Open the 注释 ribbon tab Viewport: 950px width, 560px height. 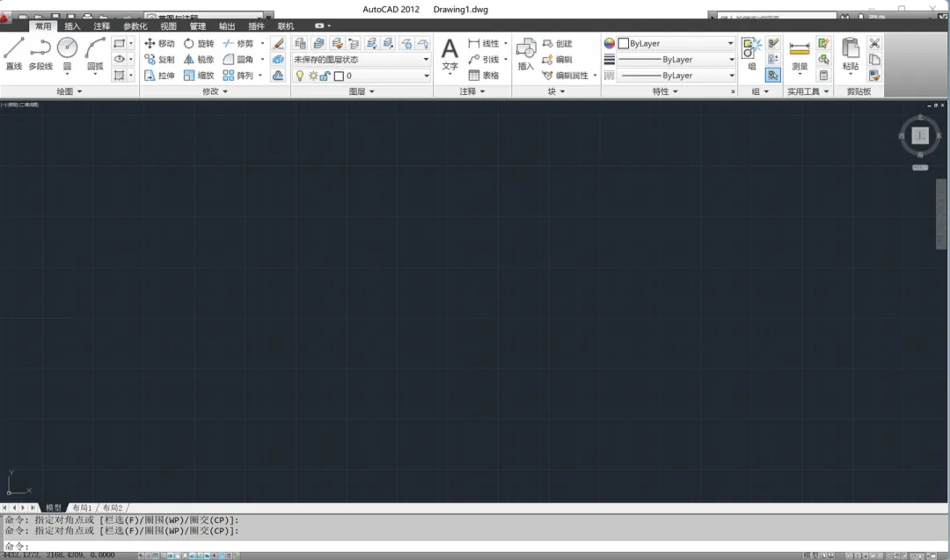[x=101, y=26]
